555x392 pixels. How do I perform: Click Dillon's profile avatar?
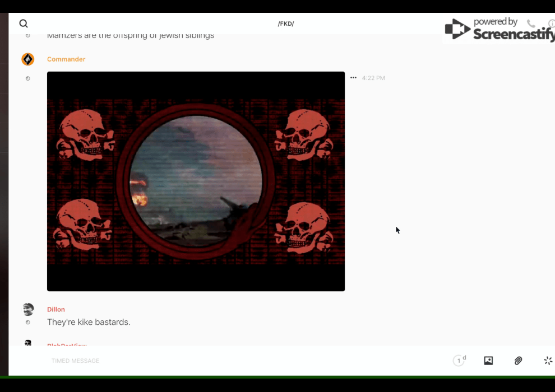pos(28,309)
